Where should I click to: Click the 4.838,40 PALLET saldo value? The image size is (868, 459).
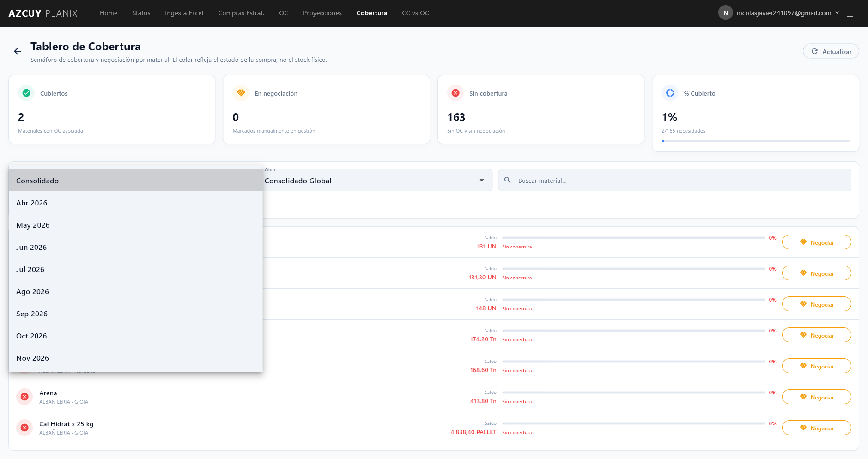tap(473, 432)
